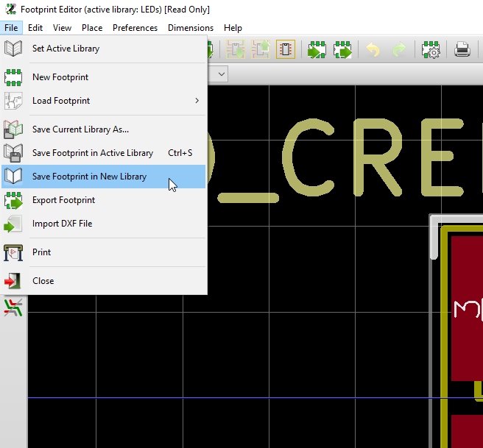
Task: Open the toolbar combo box dropdown arrow
Action: click(x=221, y=74)
